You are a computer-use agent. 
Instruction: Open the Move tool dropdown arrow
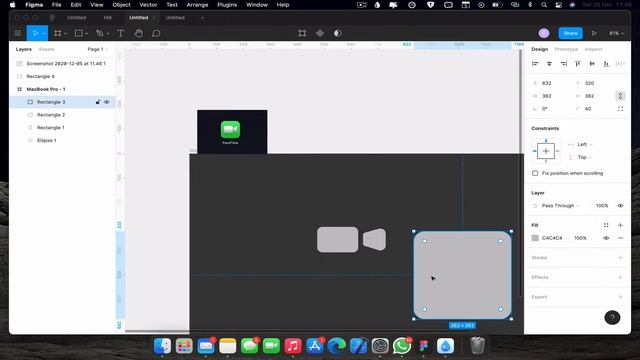(44, 34)
